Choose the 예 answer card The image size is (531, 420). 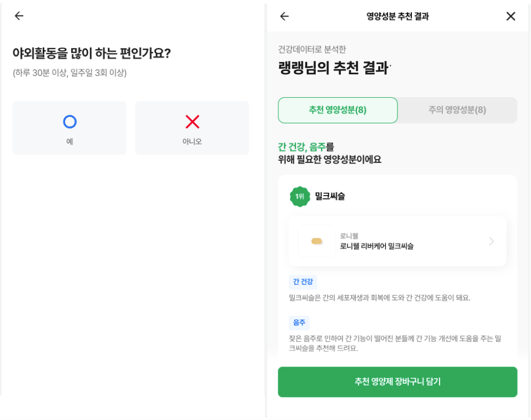69,128
